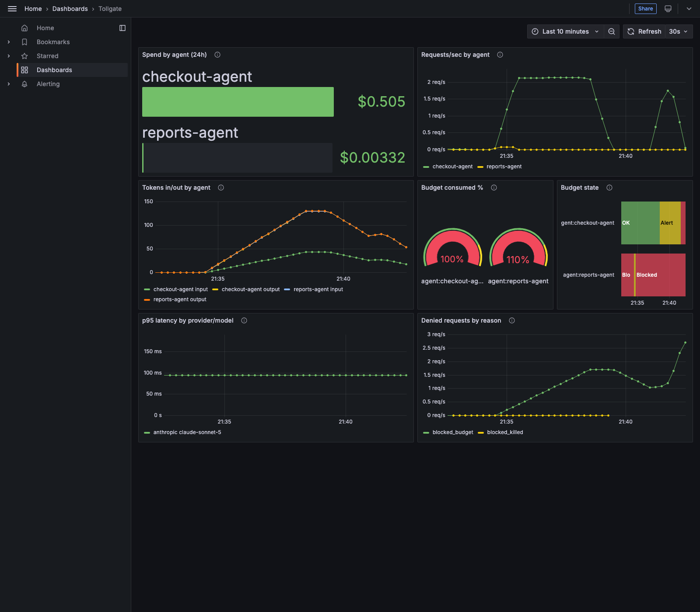700x612 pixels.
Task: Click the Bookmarks sidebar icon
Action: click(x=24, y=42)
